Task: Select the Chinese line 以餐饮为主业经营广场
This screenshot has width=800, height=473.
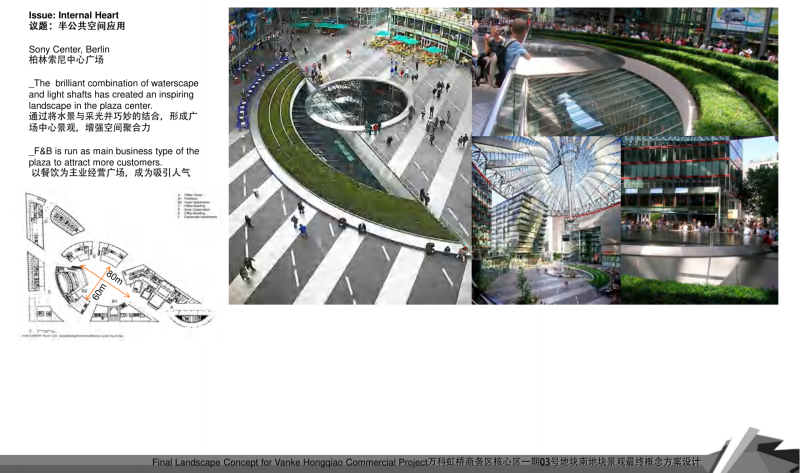Action: (x=111, y=173)
